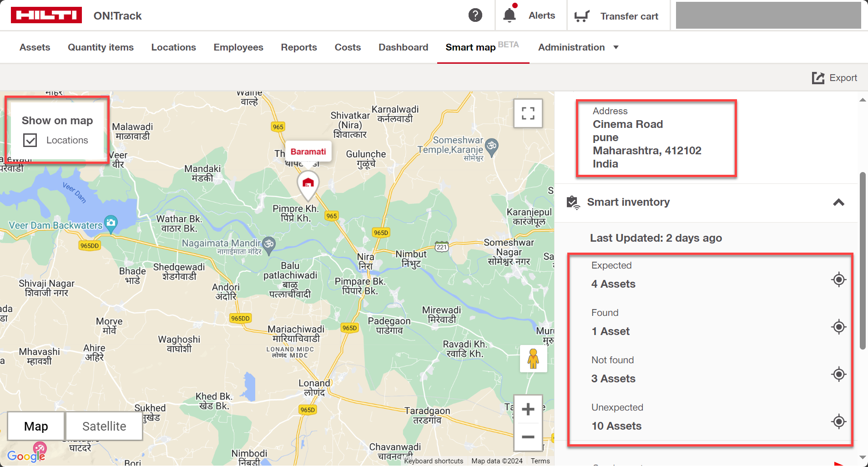Locate Expected assets with target icon
The image size is (868, 467).
838,279
